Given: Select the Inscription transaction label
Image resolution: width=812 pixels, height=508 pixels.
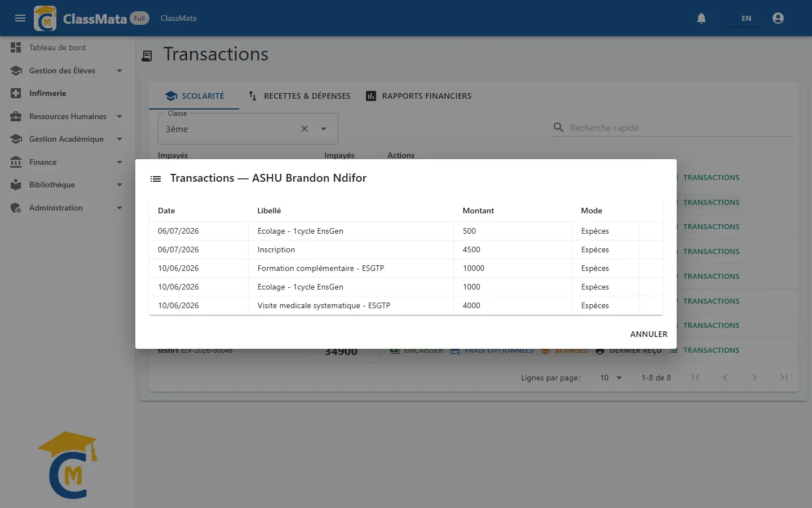Looking at the screenshot, I should click(276, 249).
